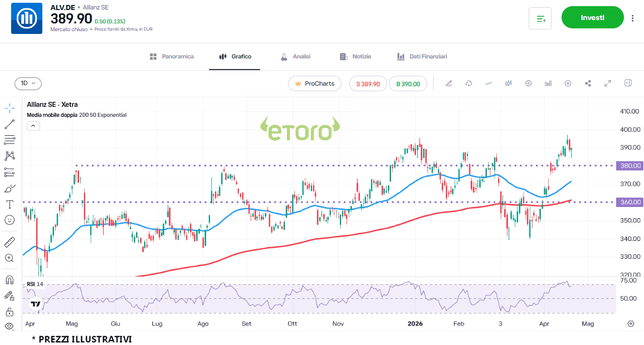Toggle magnet snap mode
This screenshot has height=345, width=644.
click(x=9, y=280)
